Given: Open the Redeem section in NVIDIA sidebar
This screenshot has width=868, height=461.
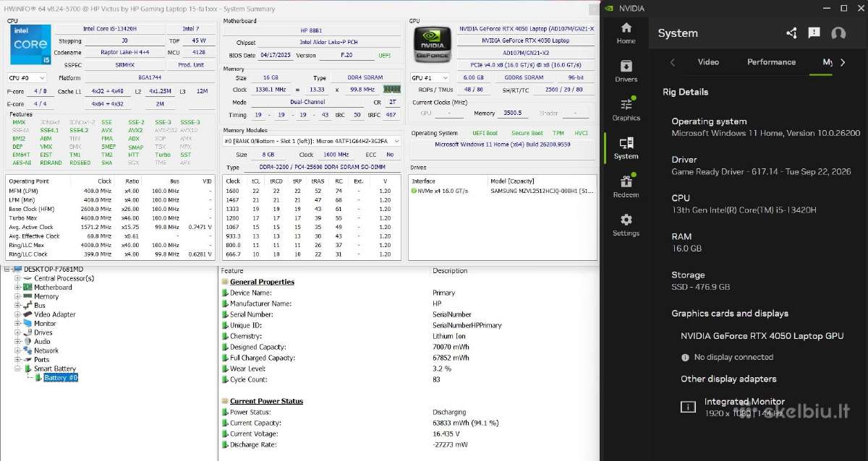Looking at the screenshot, I should [626, 186].
